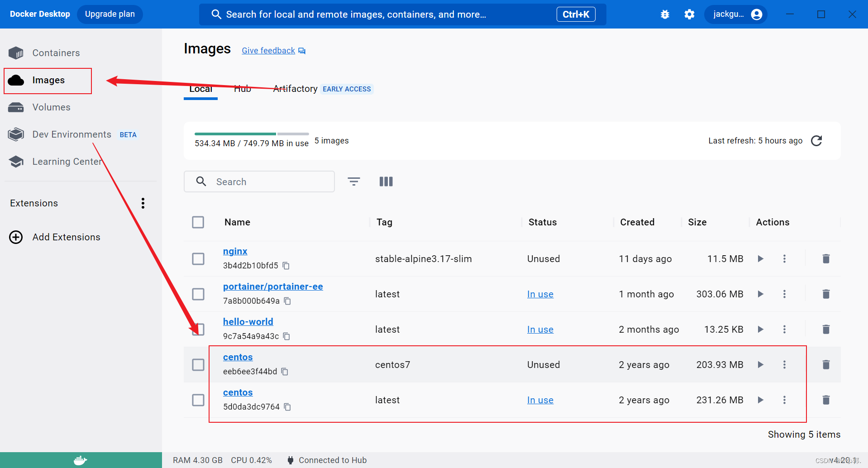This screenshot has width=868, height=468.
Task: Run the portainer-ee image
Action: pyautogui.click(x=761, y=294)
